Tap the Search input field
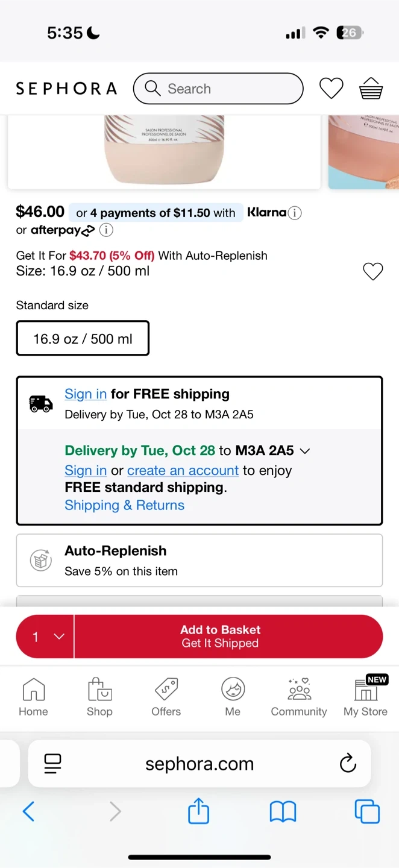This screenshot has width=399, height=868. [x=218, y=89]
